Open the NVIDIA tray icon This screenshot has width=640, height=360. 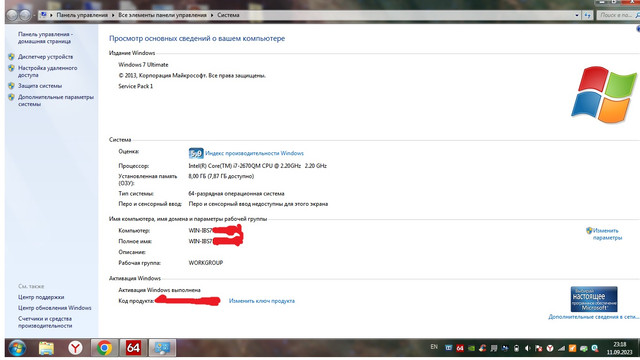pos(471,348)
